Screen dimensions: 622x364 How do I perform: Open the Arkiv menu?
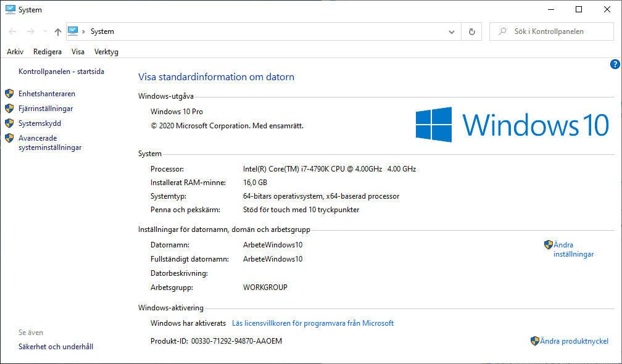tap(15, 52)
